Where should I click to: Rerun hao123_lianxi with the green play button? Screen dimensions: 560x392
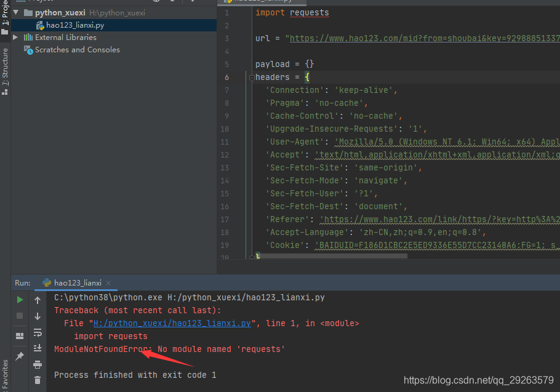coord(20,300)
